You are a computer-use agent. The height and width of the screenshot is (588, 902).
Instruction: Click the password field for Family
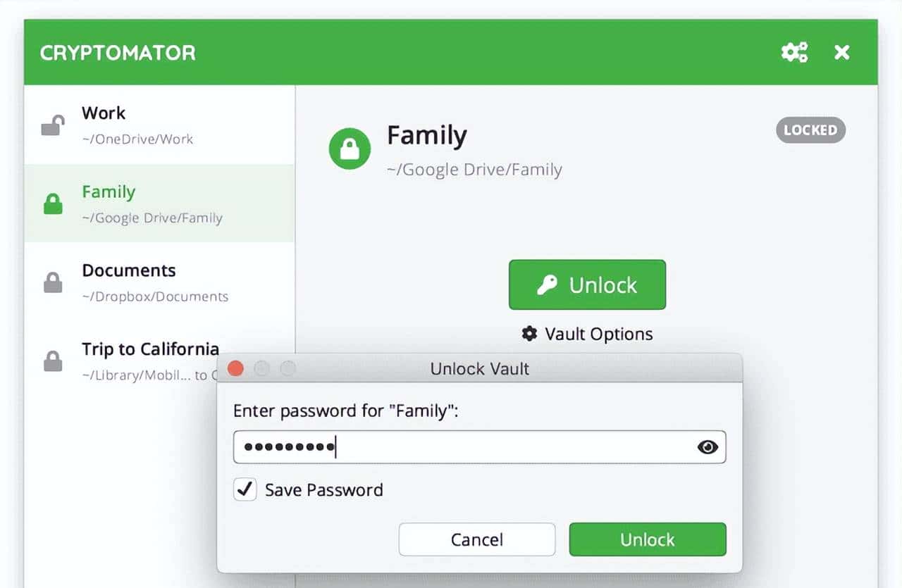493,447
